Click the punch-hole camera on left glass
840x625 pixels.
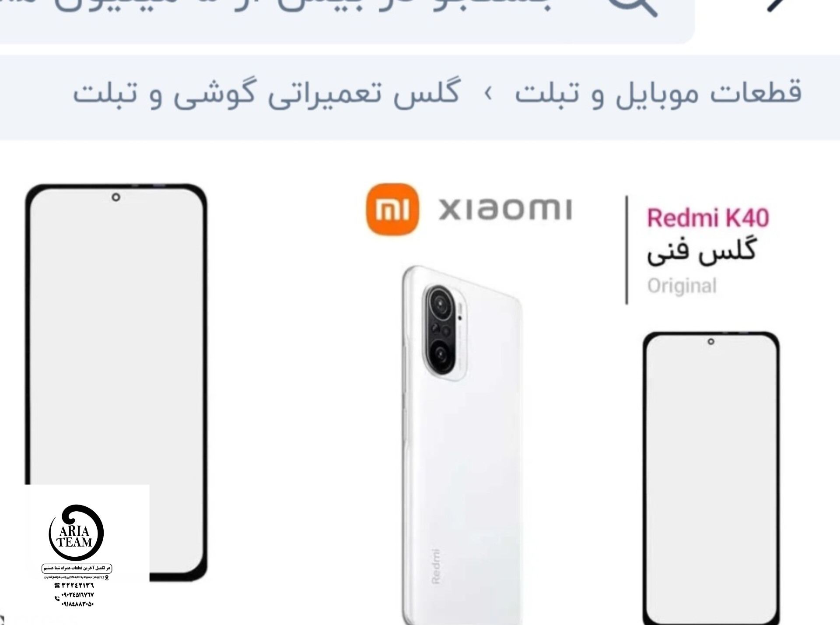point(116,197)
